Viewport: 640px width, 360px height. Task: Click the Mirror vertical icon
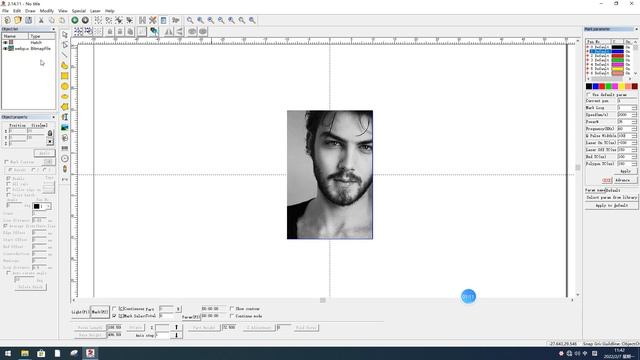[179, 31]
